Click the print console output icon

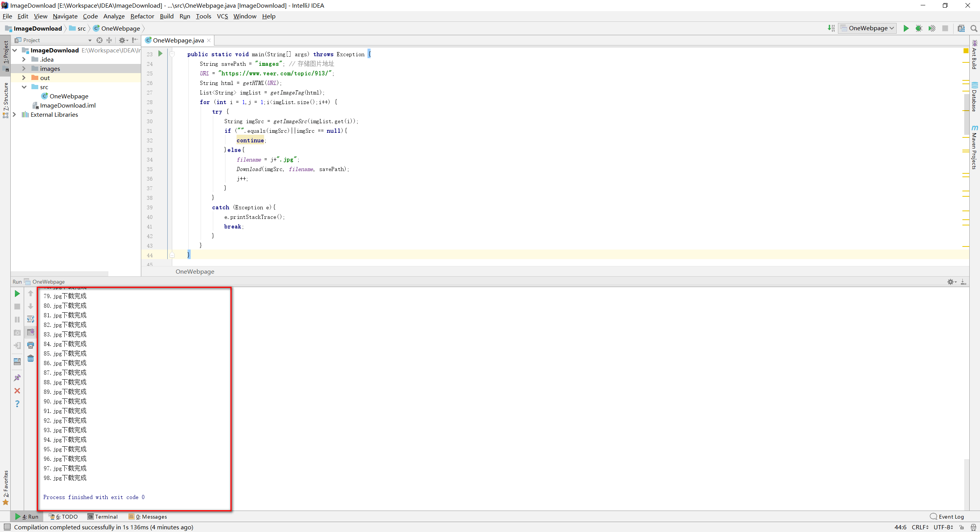[31, 345]
